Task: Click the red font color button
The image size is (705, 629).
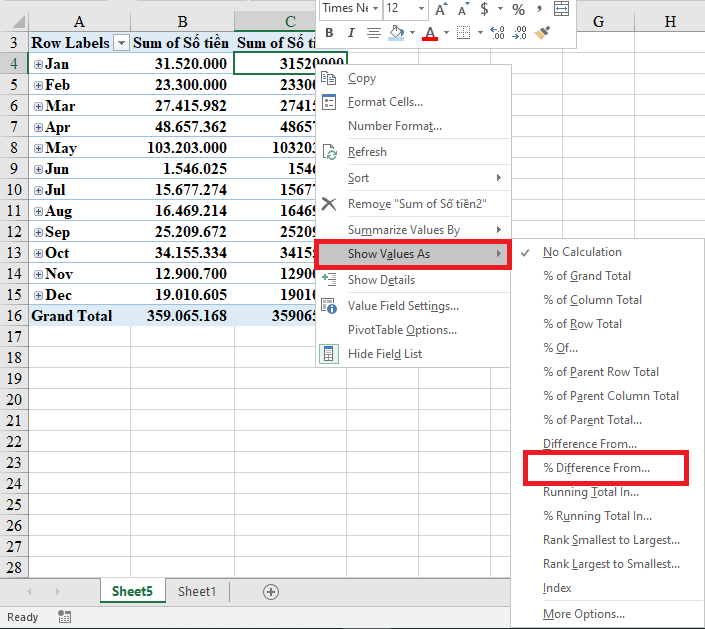Action: pyautogui.click(x=430, y=33)
